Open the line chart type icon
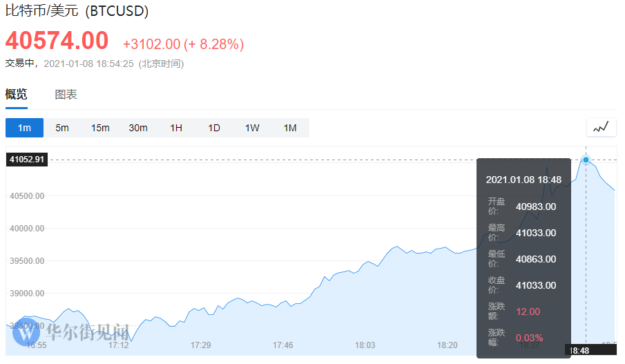Viewport: 625px width, 364px height. point(601,127)
